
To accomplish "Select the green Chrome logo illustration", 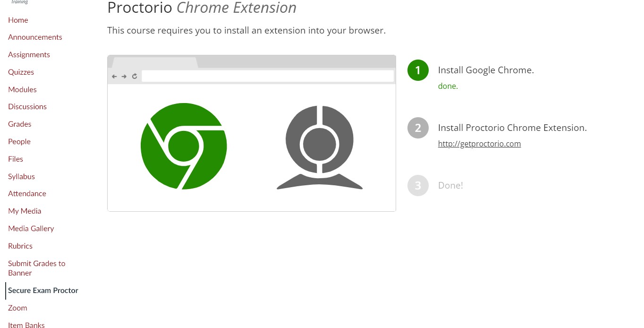I will pyautogui.click(x=184, y=146).
